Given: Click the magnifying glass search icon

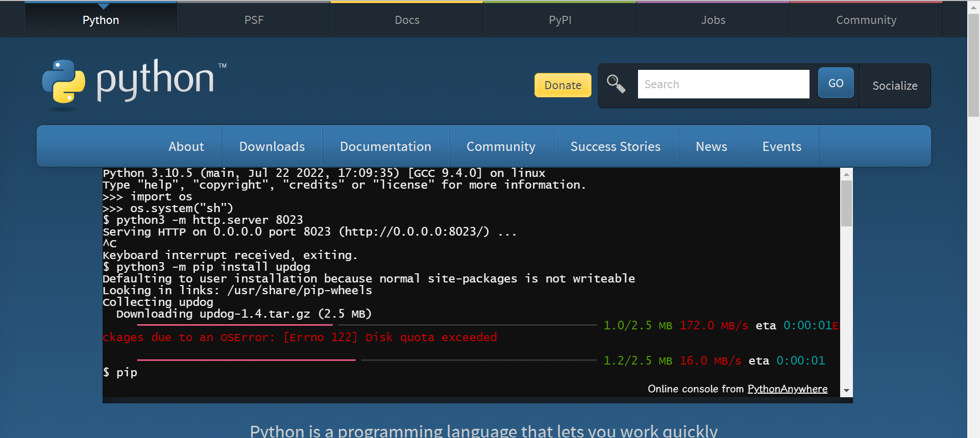Looking at the screenshot, I should point(616,84).
